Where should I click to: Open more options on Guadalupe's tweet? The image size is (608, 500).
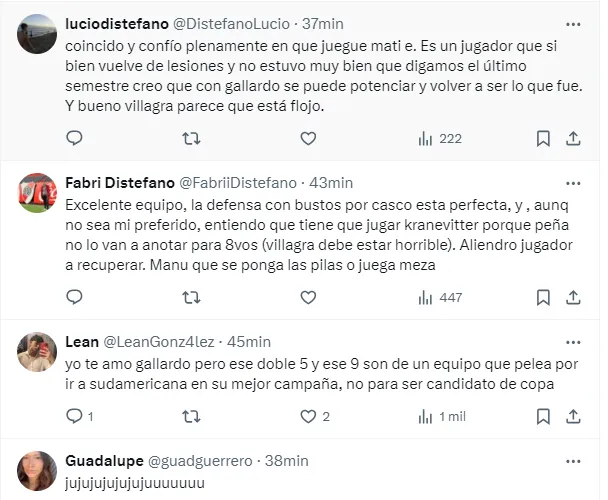[572, 461]
